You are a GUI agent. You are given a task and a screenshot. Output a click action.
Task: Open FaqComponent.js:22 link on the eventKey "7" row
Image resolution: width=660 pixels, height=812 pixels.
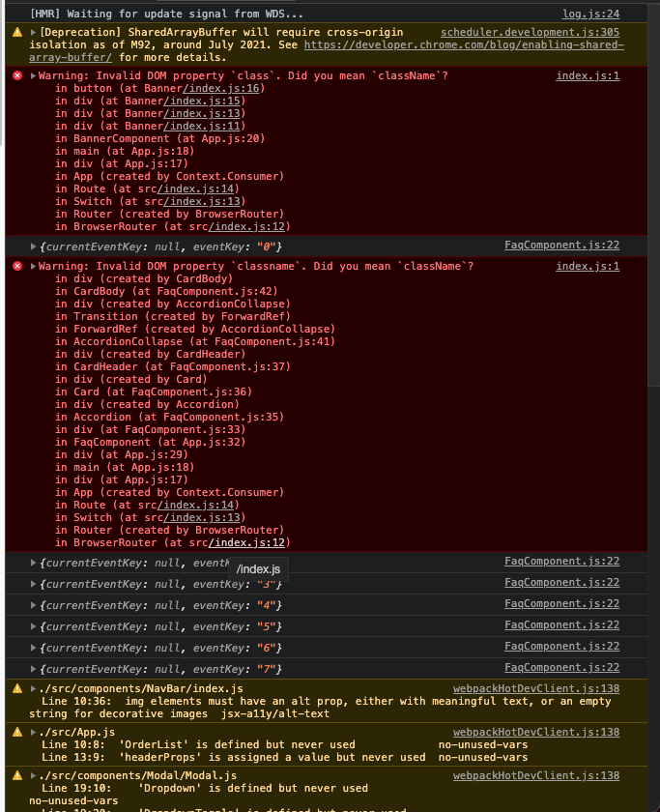[561, 668]
